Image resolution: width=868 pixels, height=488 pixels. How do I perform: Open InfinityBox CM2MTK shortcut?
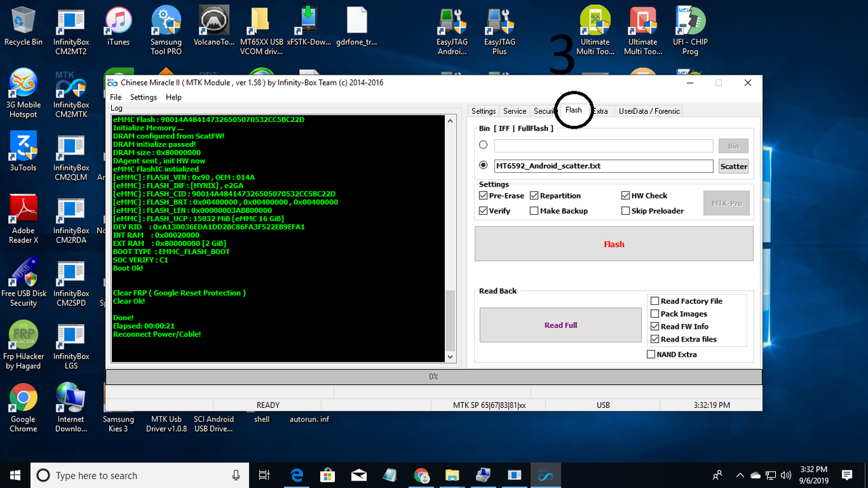[71, 94]
